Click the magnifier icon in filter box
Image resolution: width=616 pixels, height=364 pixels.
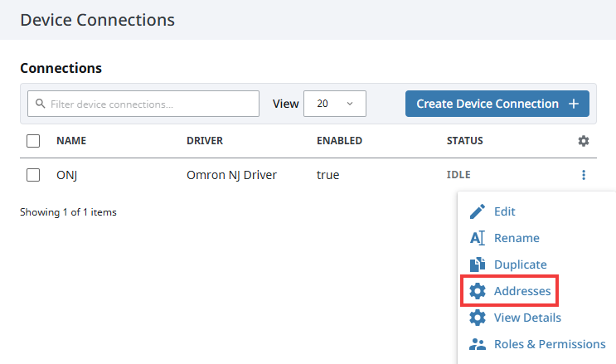point(40,104)
